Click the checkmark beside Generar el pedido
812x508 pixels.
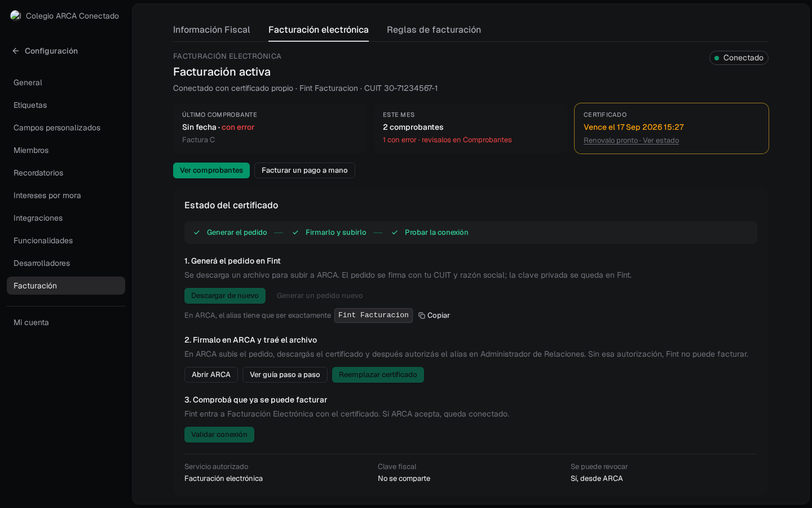point(197,233)
